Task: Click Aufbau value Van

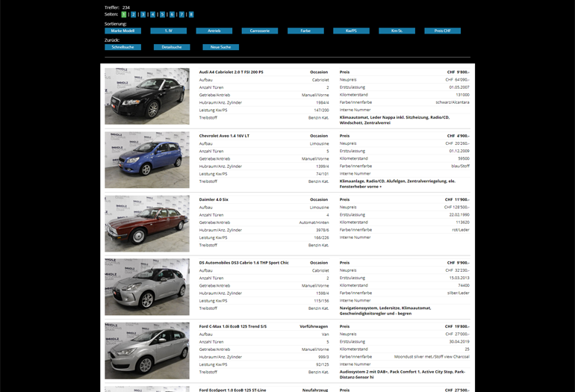Action: click(x=326, y=335)
